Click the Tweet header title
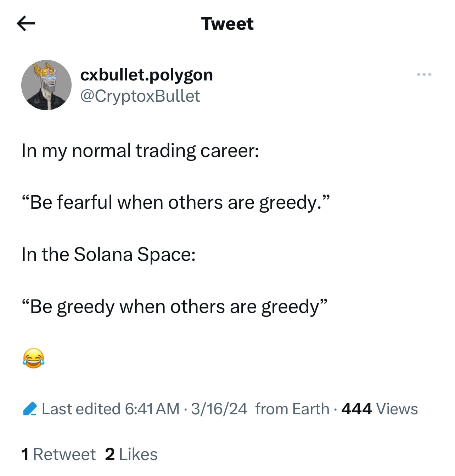 227,24
